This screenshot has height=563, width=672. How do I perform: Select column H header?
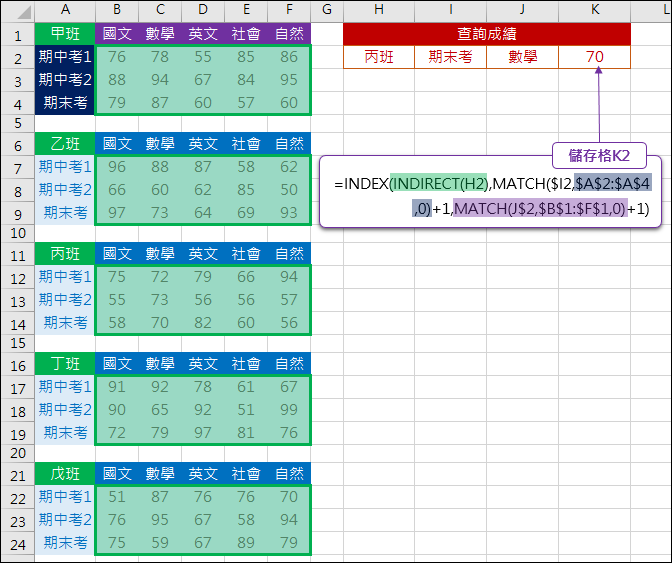click(379, 9)
